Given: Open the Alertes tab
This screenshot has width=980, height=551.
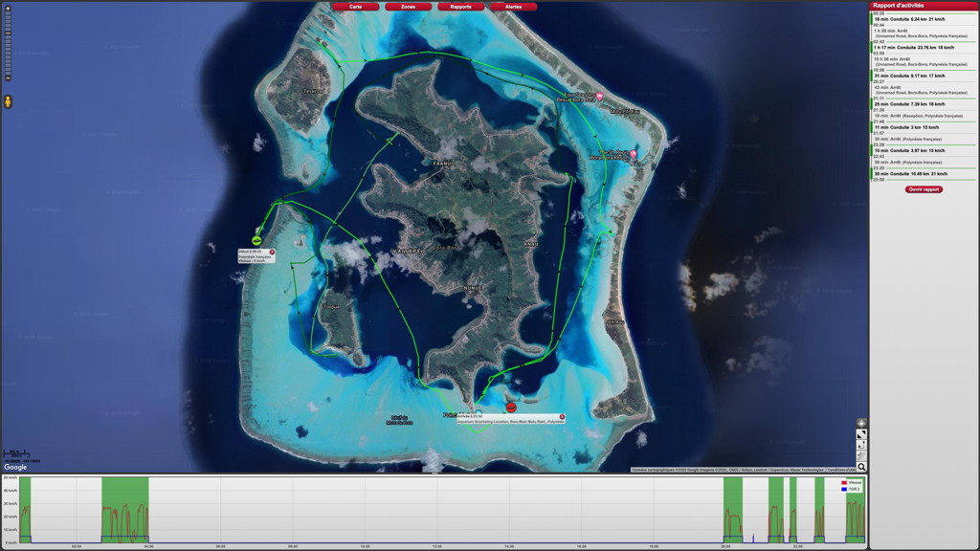Looking at the screenshot, I should [x=513, y=7].
